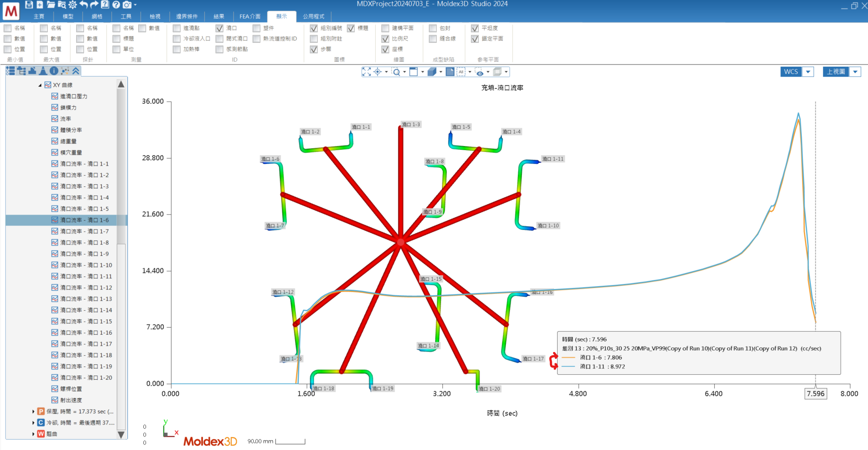
Task: Click the tree panel scroll-up arrow
Action: click(x=121, y=84)
